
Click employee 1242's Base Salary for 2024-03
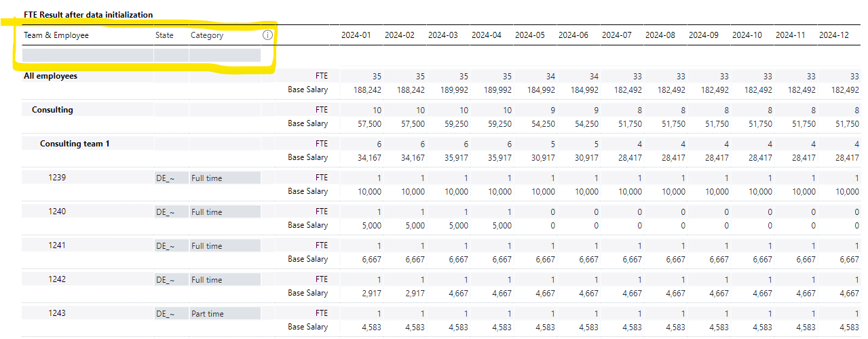pos(457,294)
